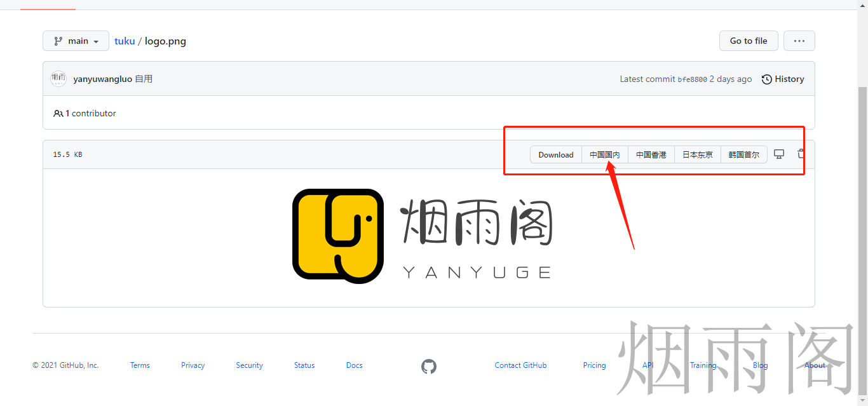Click the 中国国内 download mirror button

click(605, 154)
